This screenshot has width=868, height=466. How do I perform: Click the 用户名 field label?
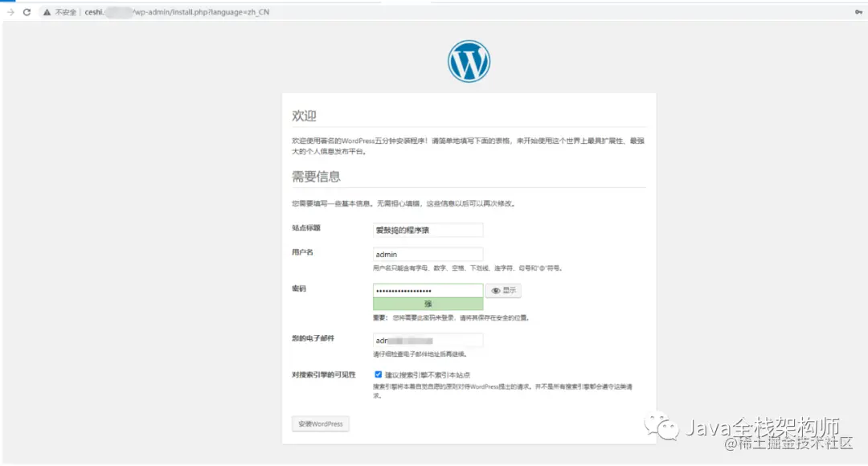[x=302, y=252]
